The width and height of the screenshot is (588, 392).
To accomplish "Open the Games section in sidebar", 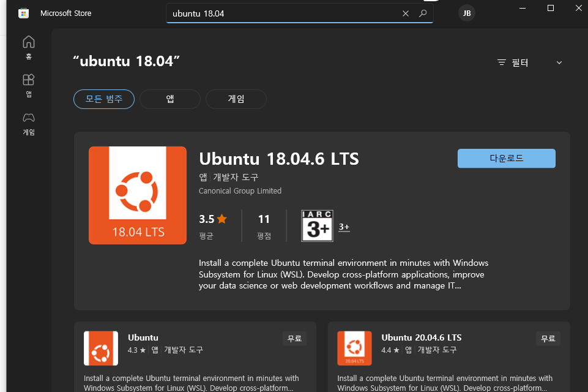I will (x=29, y=124).
